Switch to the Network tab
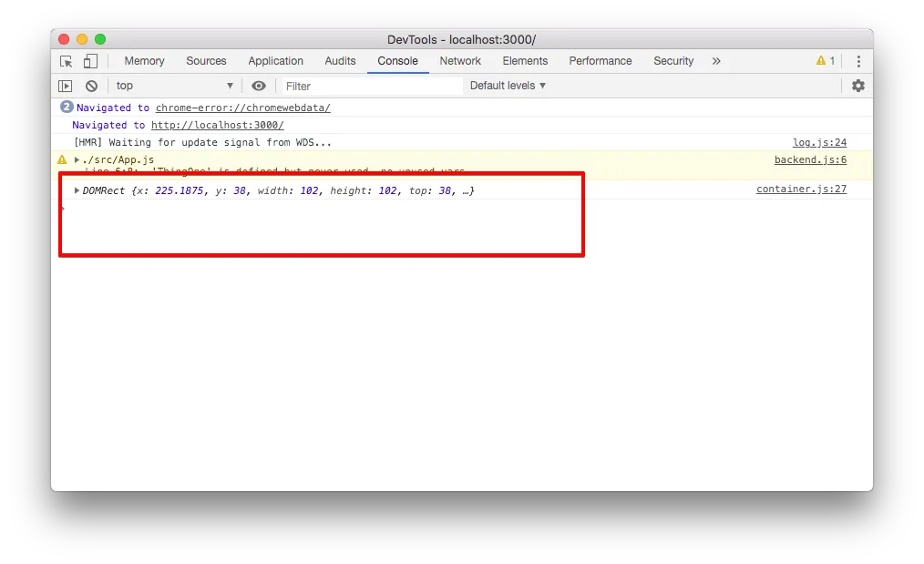Screen dimensions: 924x564 (460, 61)
